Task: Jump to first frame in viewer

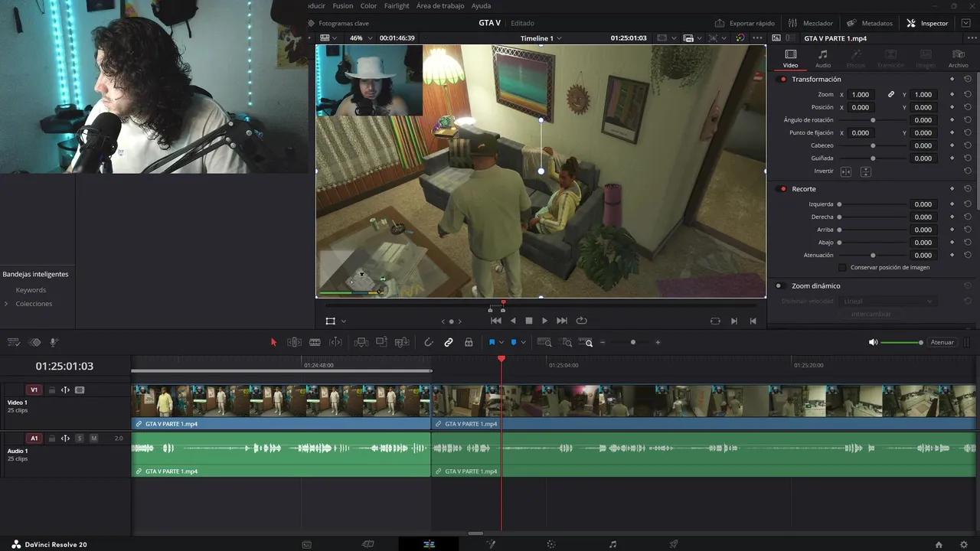Action: [496, 321]
